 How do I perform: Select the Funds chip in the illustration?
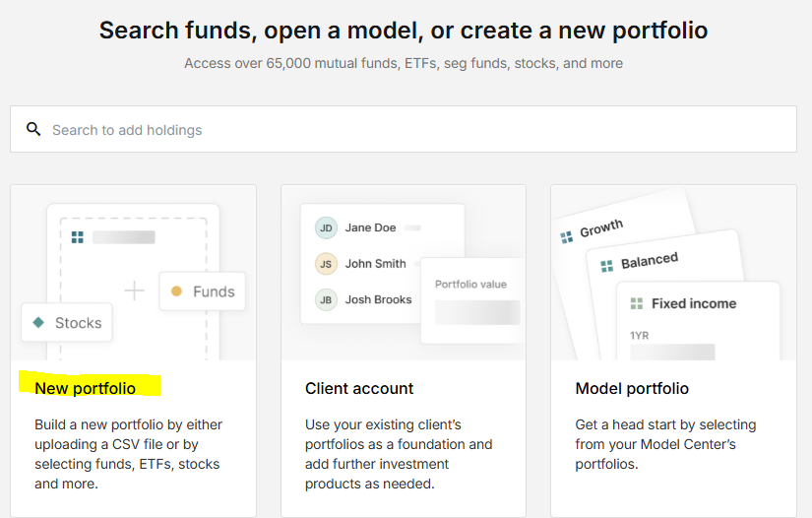(x=203, y=291)
